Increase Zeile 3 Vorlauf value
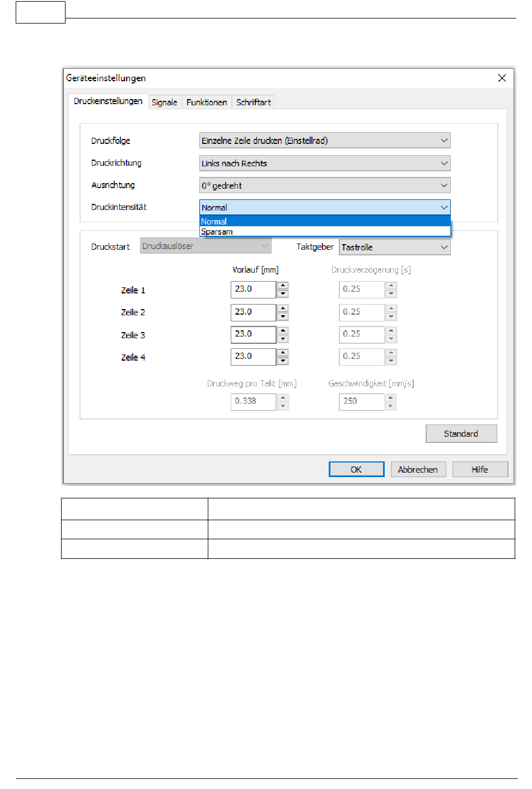 tap(283, 330)
